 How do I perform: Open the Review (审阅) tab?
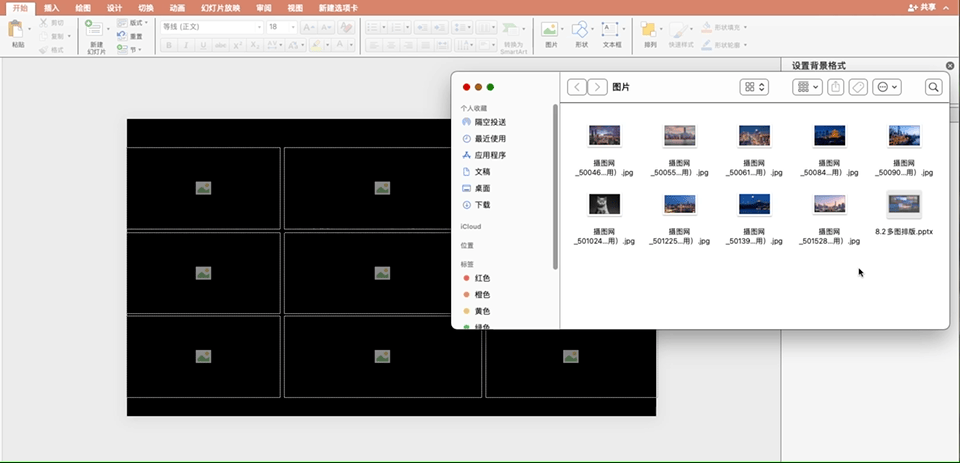tap(264, 8)
